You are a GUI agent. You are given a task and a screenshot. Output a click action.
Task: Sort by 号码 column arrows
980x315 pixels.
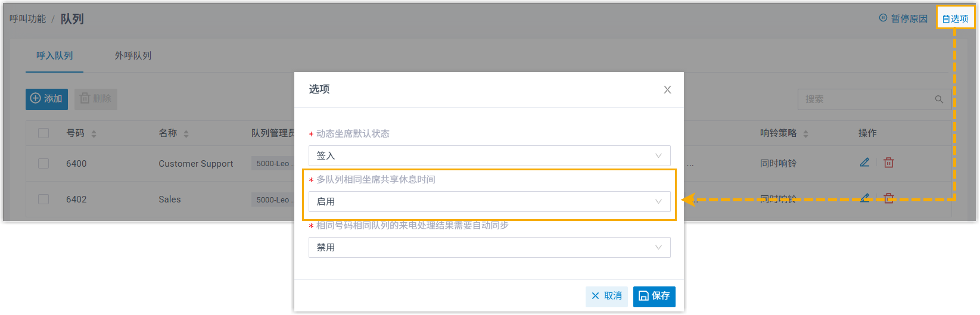point(94,134)
